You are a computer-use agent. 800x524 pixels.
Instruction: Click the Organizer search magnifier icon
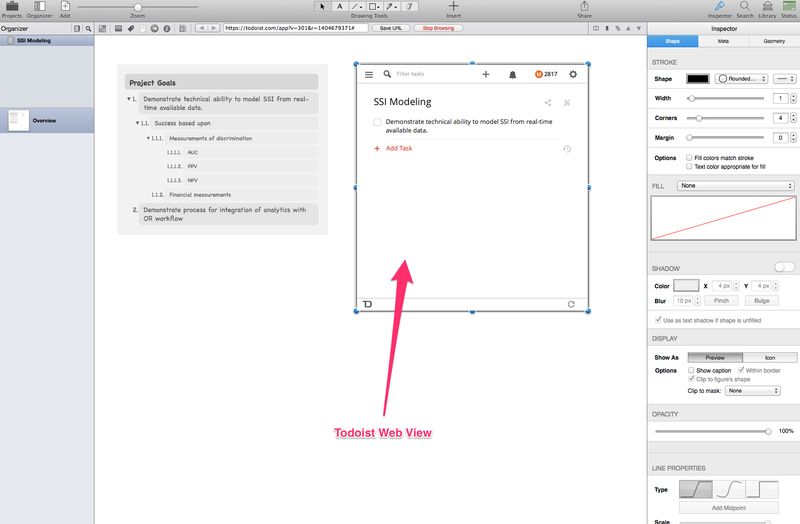click(88, 29)
